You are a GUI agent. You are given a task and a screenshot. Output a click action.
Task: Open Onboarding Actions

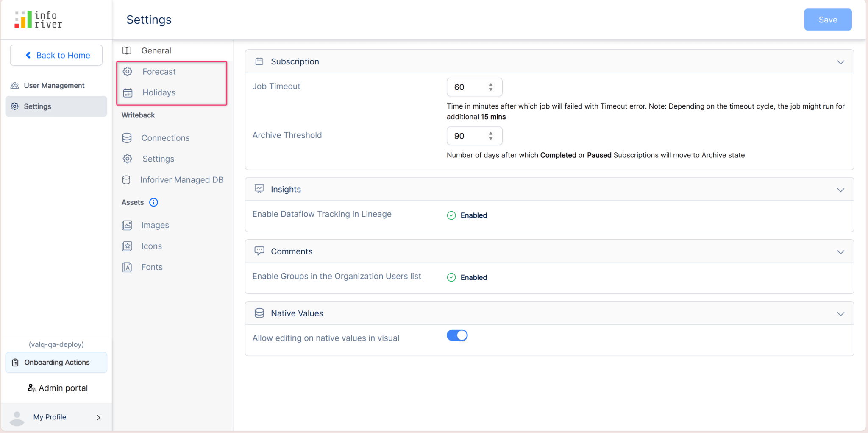click(56, 362)
